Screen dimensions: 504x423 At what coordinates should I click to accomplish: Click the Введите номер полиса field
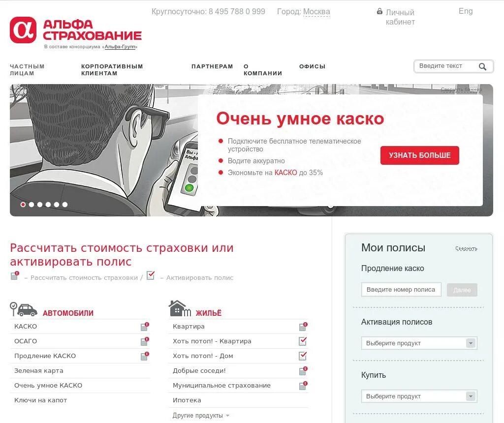coord(401,290)
